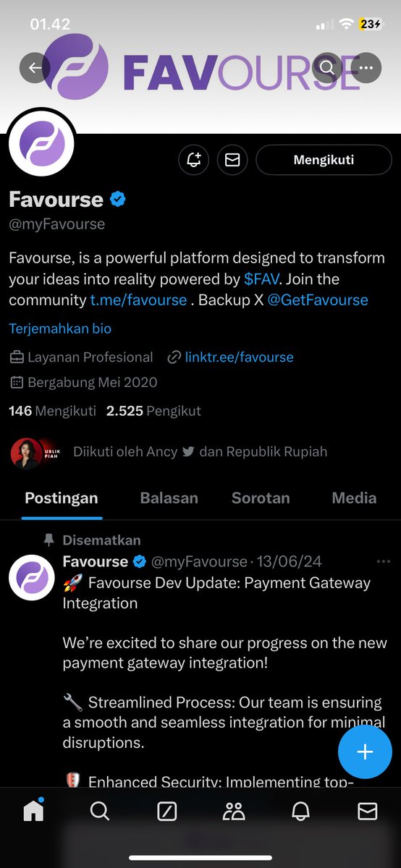Open the @GetFavourse backup account

click(x=318, y=300)
